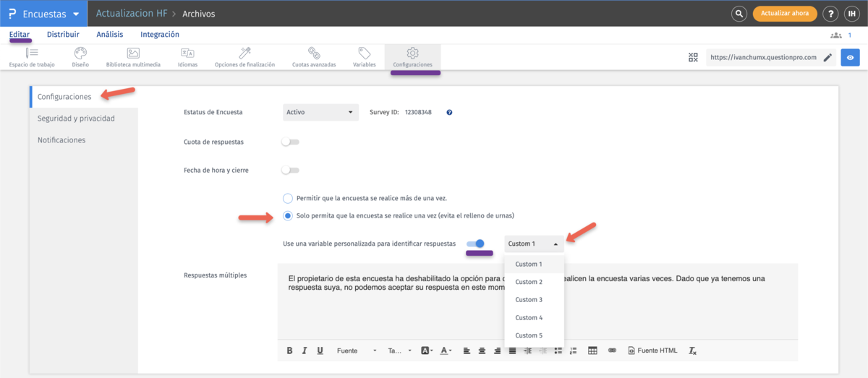Open the IH user profile avatar
The image size is (868, 378).
(852, 14)
